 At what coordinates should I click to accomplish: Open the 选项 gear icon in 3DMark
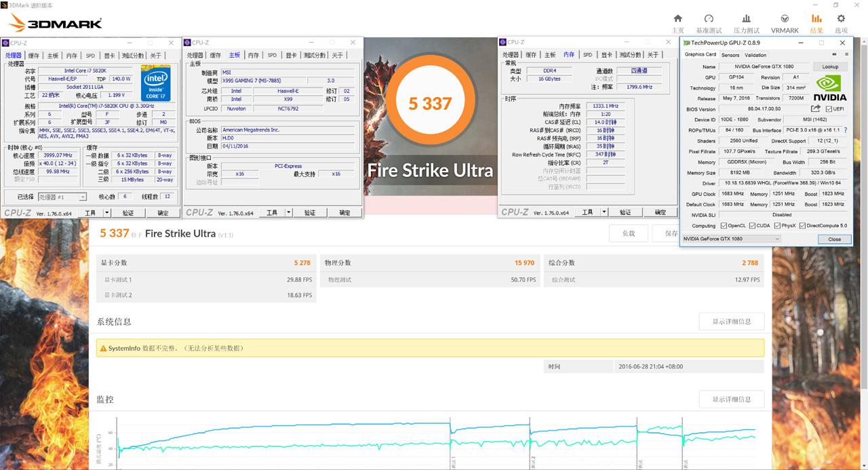click(x=841, y=19)
